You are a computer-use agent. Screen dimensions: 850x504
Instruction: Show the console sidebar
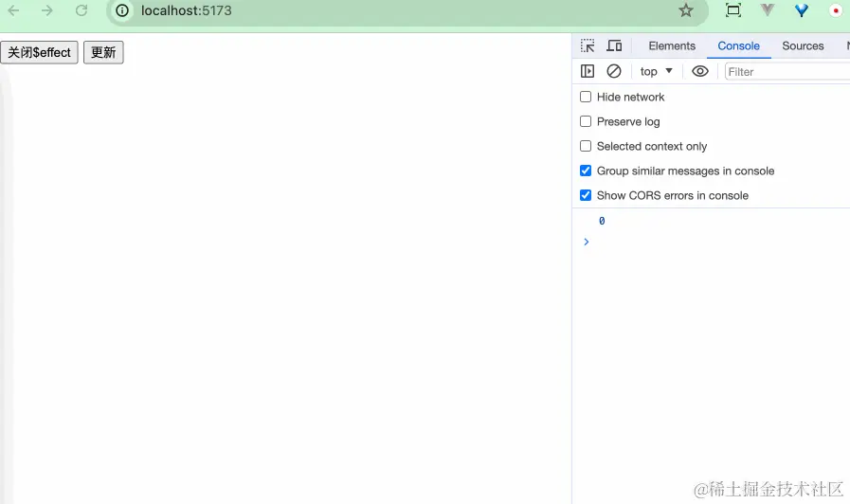click(x=588, y=71)
